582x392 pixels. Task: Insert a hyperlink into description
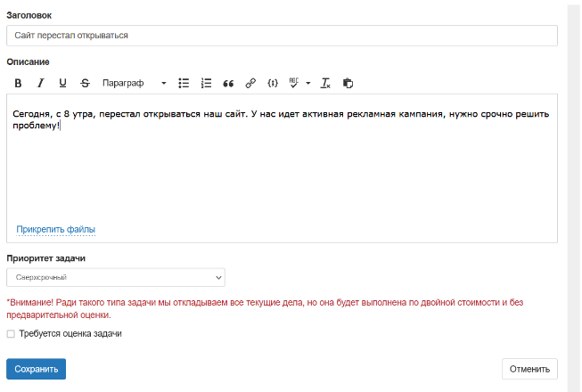pos(250,83)
